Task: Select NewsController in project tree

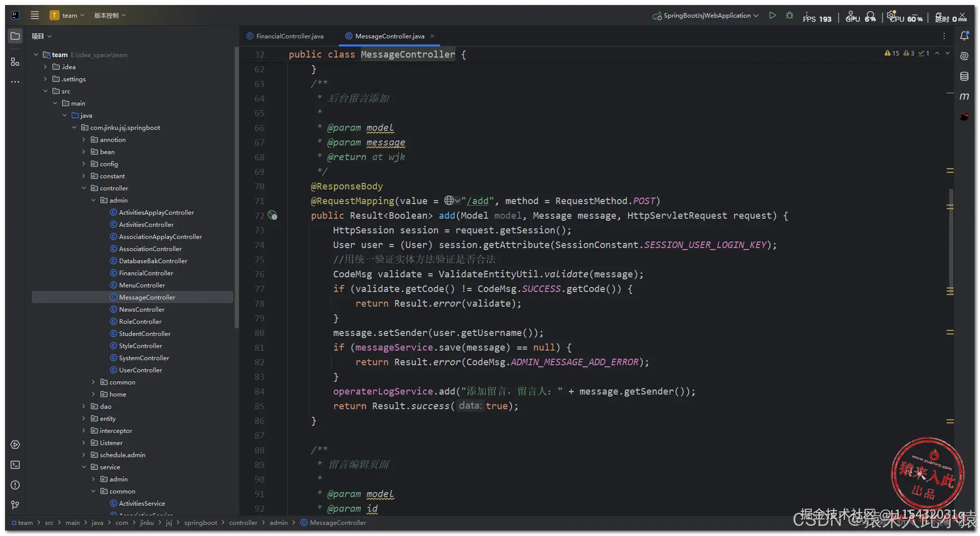Action: [x=142, y=309]
